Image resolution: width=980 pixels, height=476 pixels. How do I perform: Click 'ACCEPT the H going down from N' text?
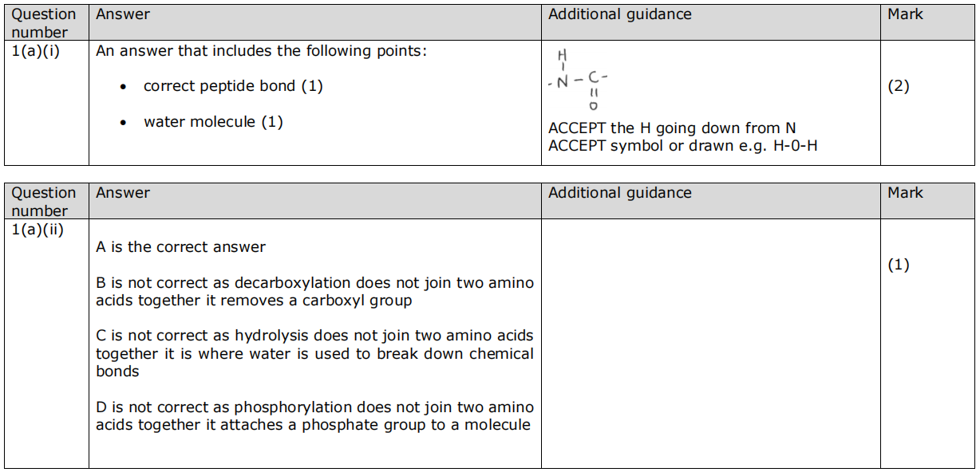tap(672, 128)
